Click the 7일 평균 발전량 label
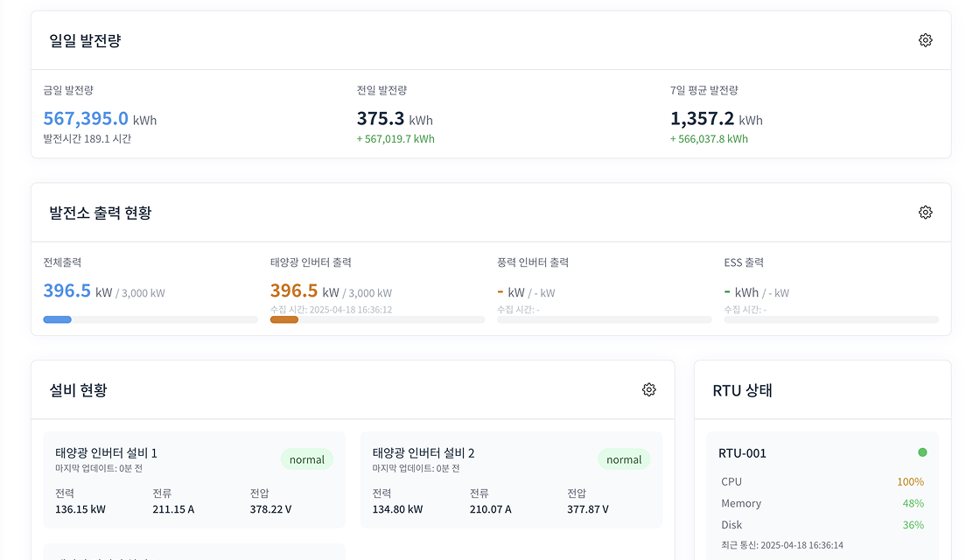Image resolution: width=980 pixels, height=560 pixels. click(x=704, y=90)
